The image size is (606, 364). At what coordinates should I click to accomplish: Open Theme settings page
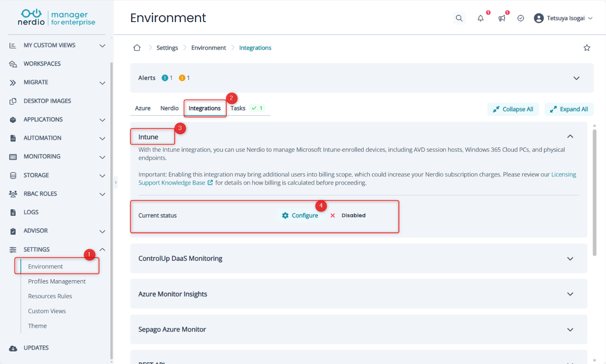click(37, 326)
